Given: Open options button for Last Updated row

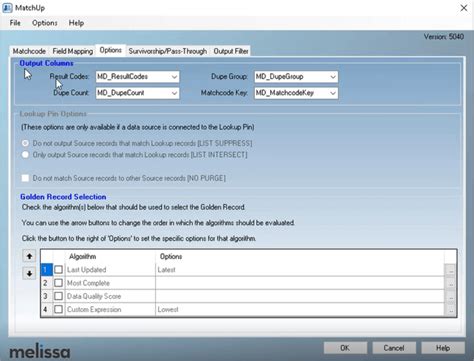Looking at the screenshot, I should [x=450, y=270].
